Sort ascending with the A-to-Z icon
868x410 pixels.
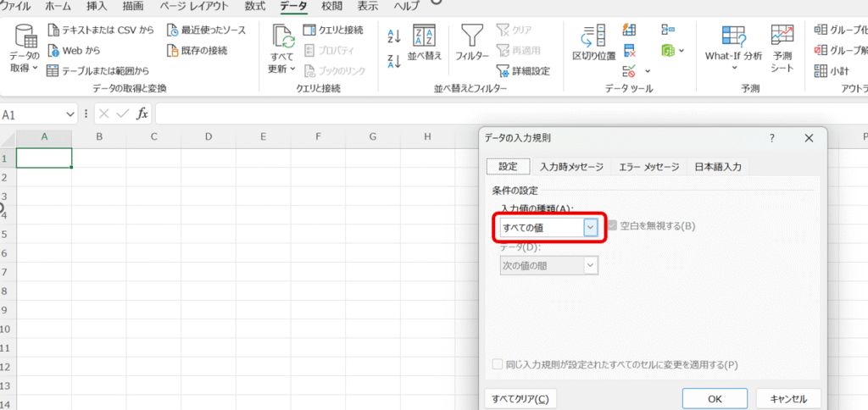point(393,36)
